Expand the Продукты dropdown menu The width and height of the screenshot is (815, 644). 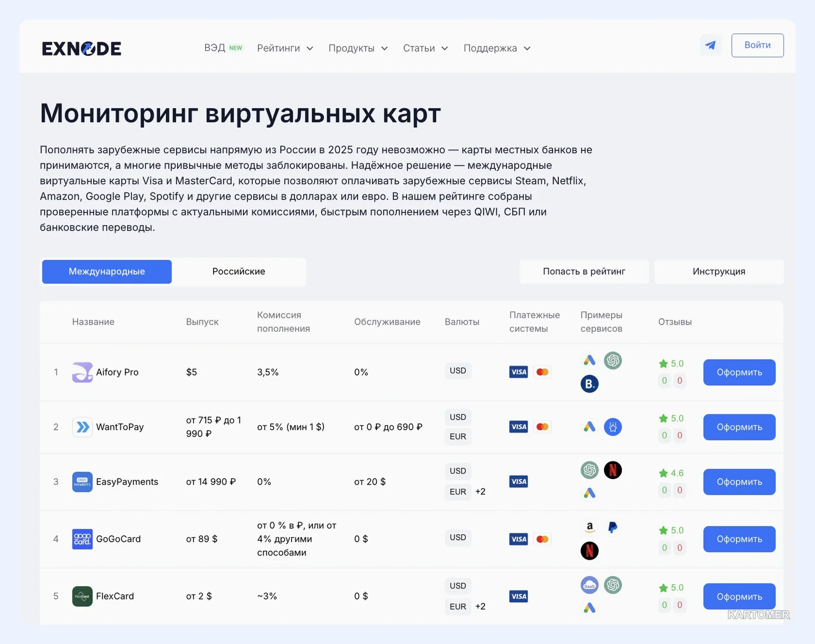click(358, 48)
